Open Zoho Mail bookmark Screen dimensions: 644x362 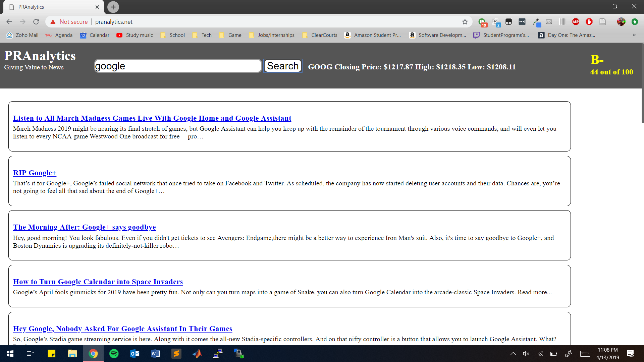[x=22, y=35]
